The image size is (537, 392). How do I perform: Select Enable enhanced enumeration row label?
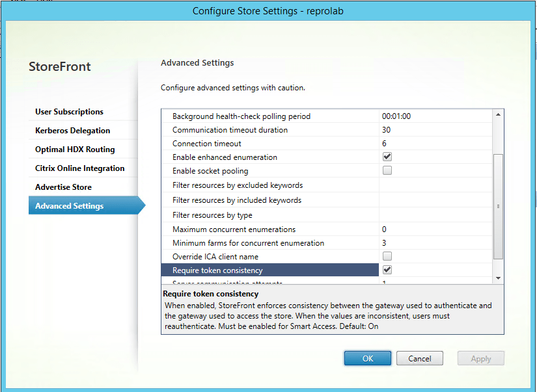[225, 157]
